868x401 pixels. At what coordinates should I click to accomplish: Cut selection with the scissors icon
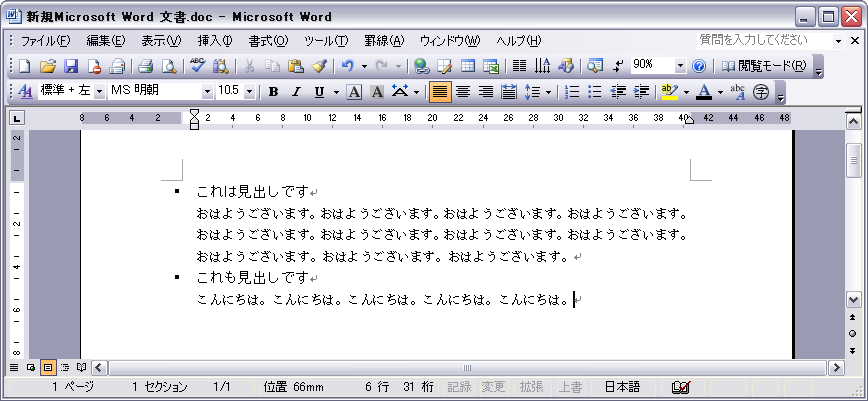point(250,66)
